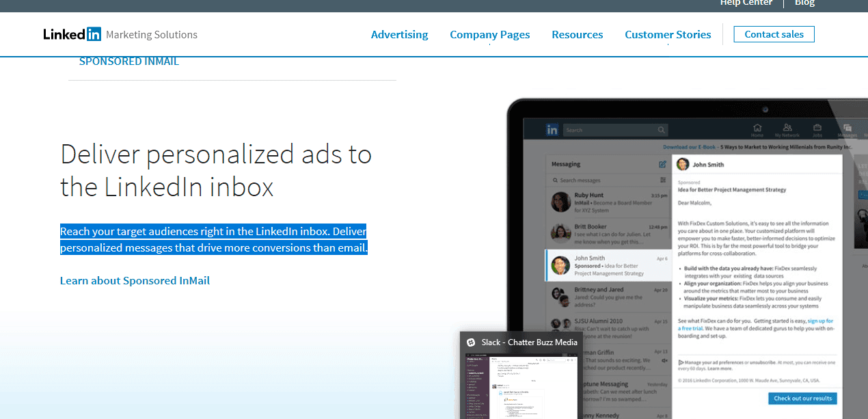Click Ruby Hunt's avatar picture
This screenshot has width=868, height=419.
pyautogui.click(x=561, y=202)
